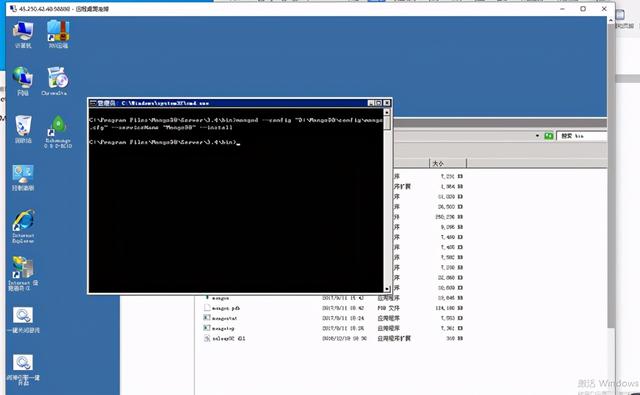Sort by the 大小 column header
Viewport: 640px width, 395px height.
pos(448,163)
